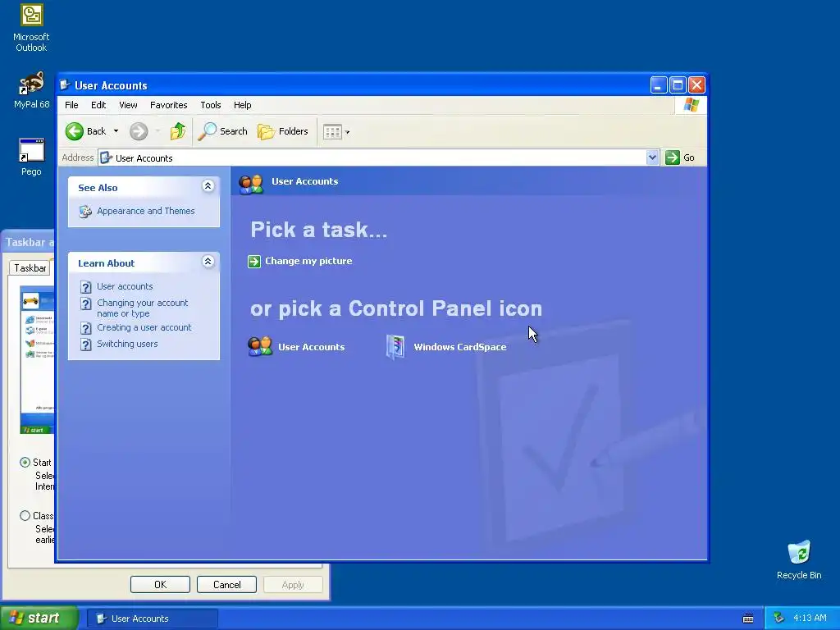Open the Favorites menu
Viewport: 840px width, 630px height.
169,105
